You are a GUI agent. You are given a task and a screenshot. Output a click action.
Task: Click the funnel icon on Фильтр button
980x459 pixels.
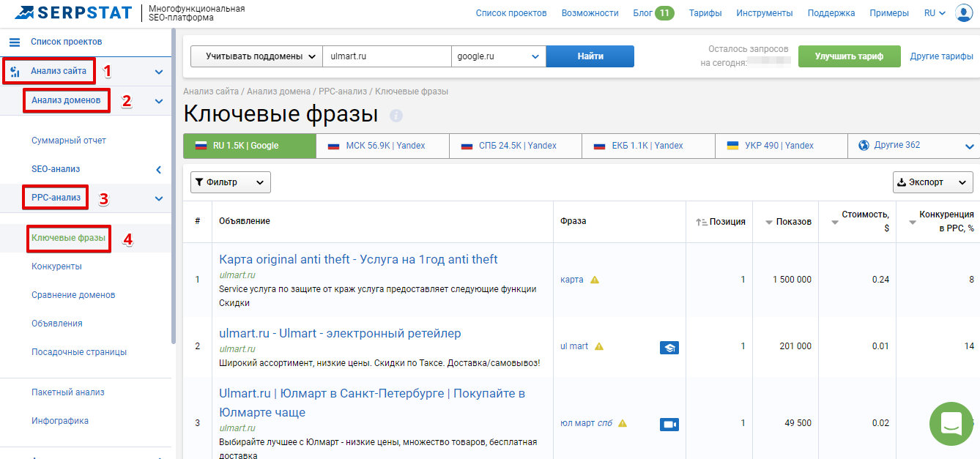(x=199, y=182)
